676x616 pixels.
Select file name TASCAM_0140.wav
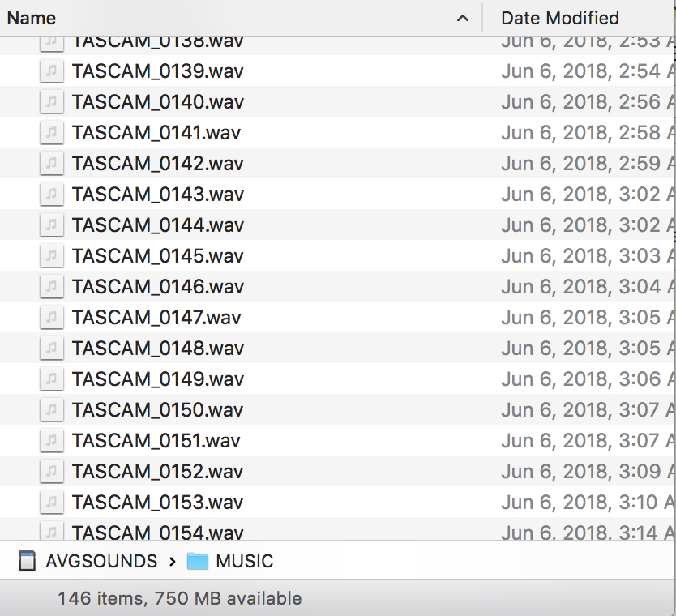158,102
